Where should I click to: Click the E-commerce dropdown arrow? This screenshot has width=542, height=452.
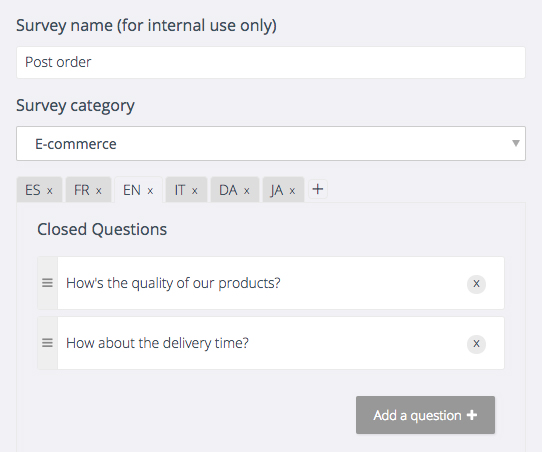516,143
